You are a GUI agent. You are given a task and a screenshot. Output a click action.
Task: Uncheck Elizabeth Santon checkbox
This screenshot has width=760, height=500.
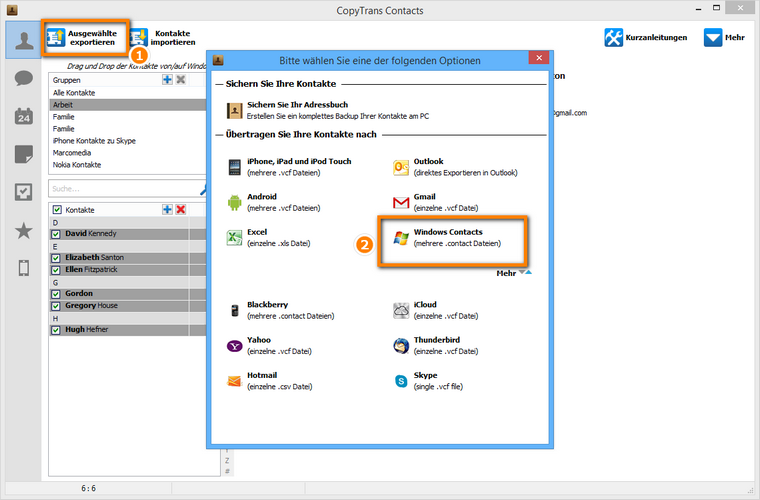56,258
